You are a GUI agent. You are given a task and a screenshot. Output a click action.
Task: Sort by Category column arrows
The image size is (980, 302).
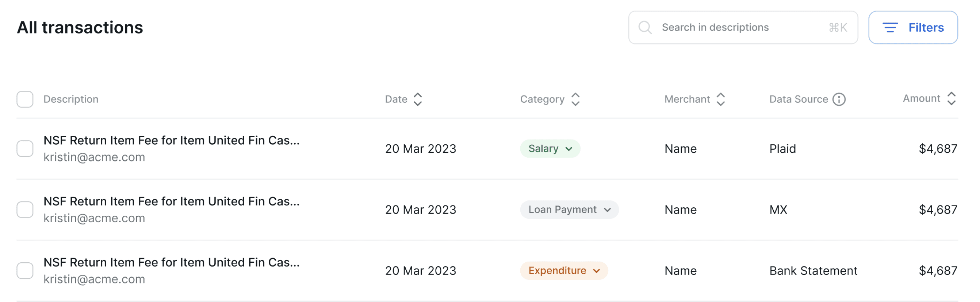pyautogui.click(x=575, y=99)
